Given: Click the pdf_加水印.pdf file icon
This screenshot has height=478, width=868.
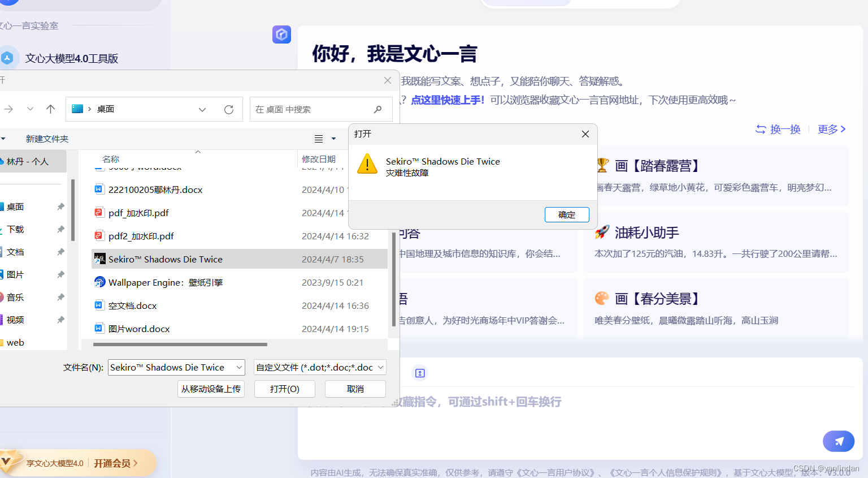Looking at the screenshot, I should 99,213.
